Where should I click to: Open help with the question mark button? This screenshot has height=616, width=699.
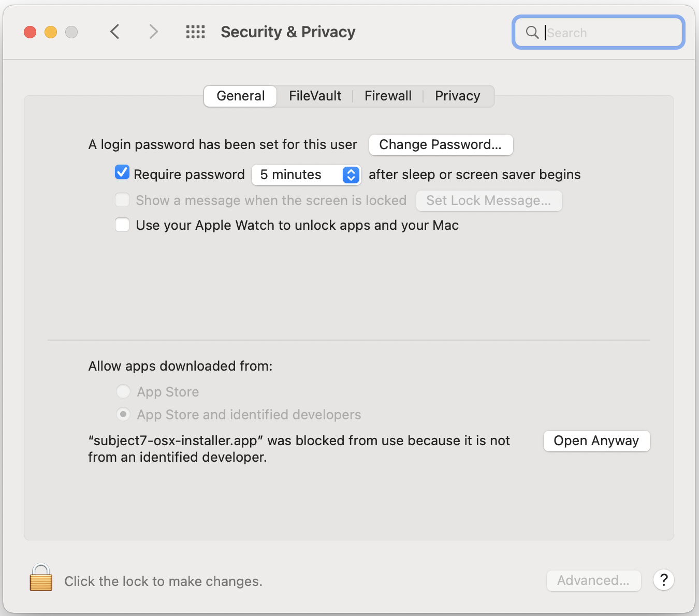pyautogui.click(x=663, y=580)
